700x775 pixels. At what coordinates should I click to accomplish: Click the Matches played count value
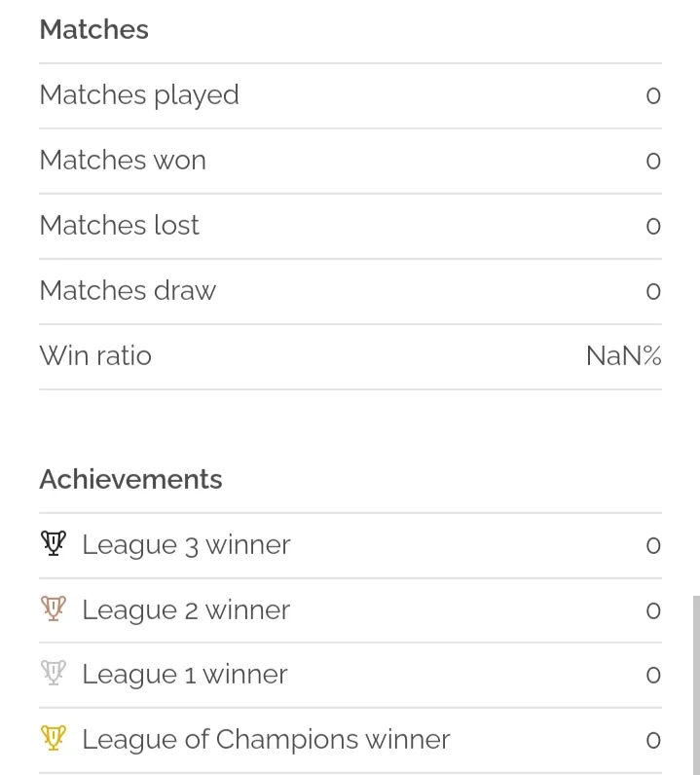(x=653, y=95)
